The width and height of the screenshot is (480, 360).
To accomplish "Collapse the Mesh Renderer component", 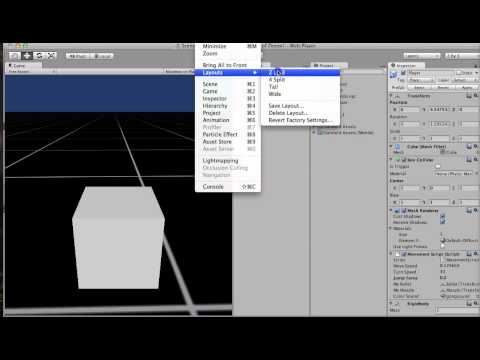I will pyautogui.click(x=392, y=211).
